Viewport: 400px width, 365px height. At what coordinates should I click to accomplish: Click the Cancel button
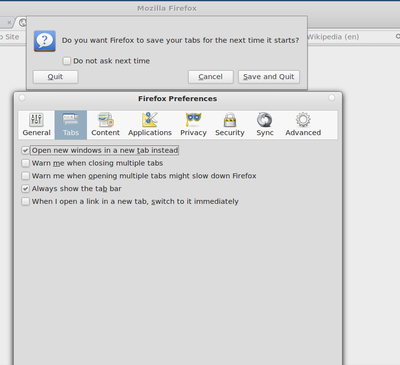[211, 77]
